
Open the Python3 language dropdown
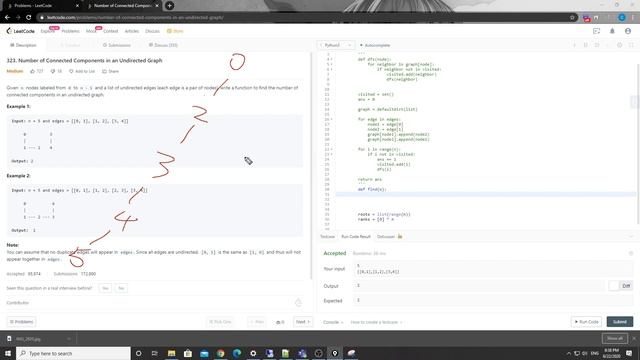tap(336, 45)
